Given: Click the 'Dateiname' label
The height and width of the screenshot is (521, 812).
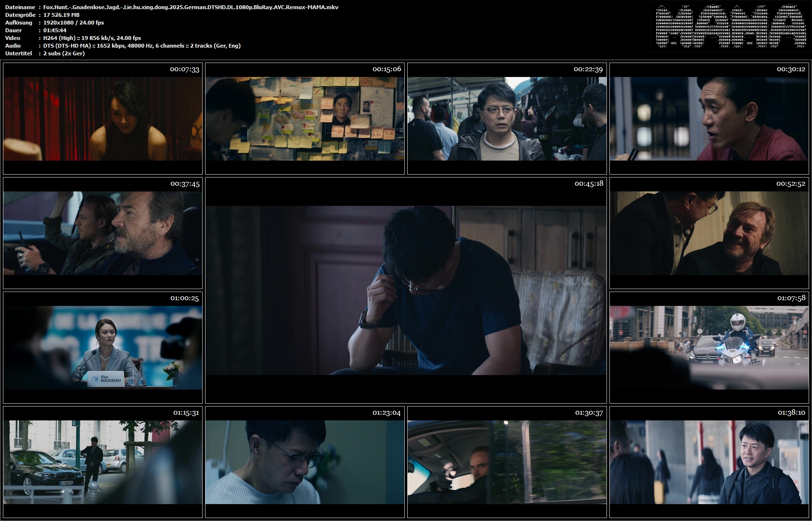Looking at the screenshot, I should click(x=20, y=7).
